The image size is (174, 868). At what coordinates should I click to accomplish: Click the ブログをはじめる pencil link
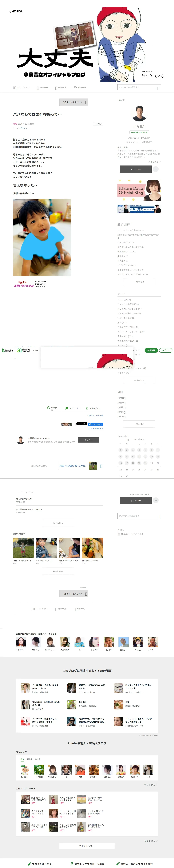click(40, 864)
